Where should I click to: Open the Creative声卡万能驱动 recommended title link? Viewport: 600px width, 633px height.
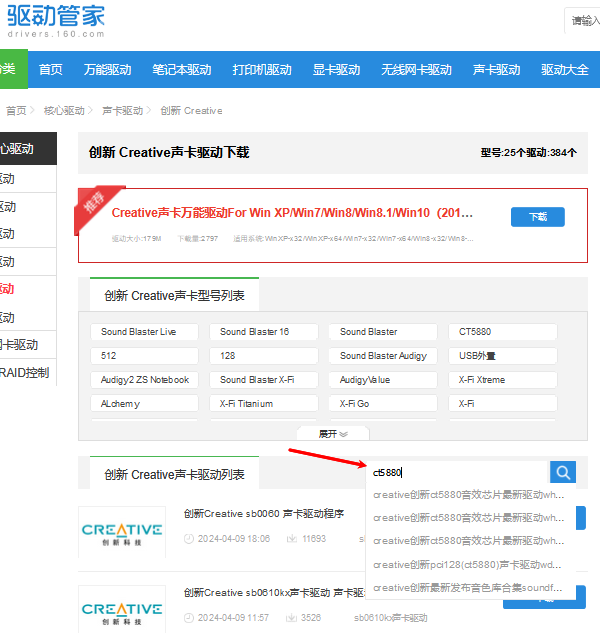[x=292, y=213]
